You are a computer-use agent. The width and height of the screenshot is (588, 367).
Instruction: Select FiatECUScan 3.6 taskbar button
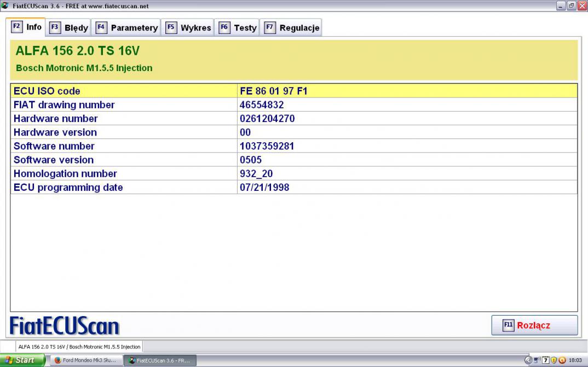[x=160, y=360]
